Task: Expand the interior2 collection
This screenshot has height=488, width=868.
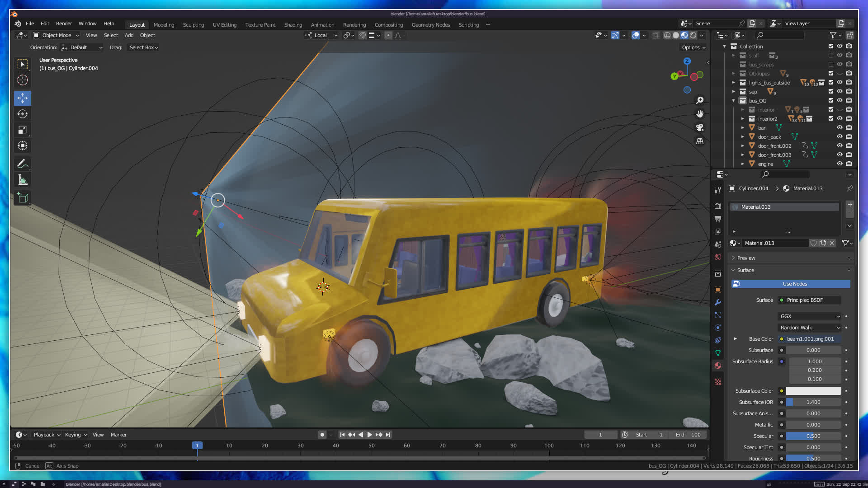Action: [742, 118]
